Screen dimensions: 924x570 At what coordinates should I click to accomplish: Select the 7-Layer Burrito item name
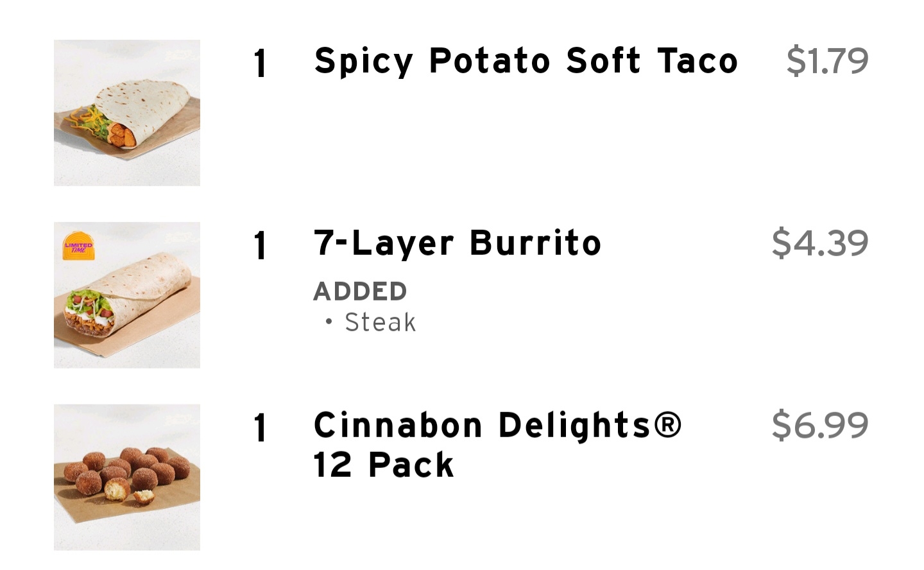(458, 244)
